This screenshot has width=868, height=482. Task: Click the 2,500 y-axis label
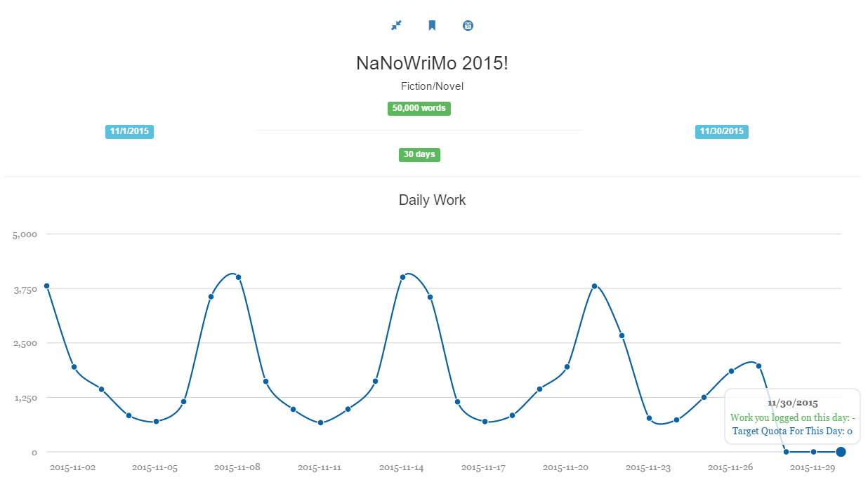point(25,343)
